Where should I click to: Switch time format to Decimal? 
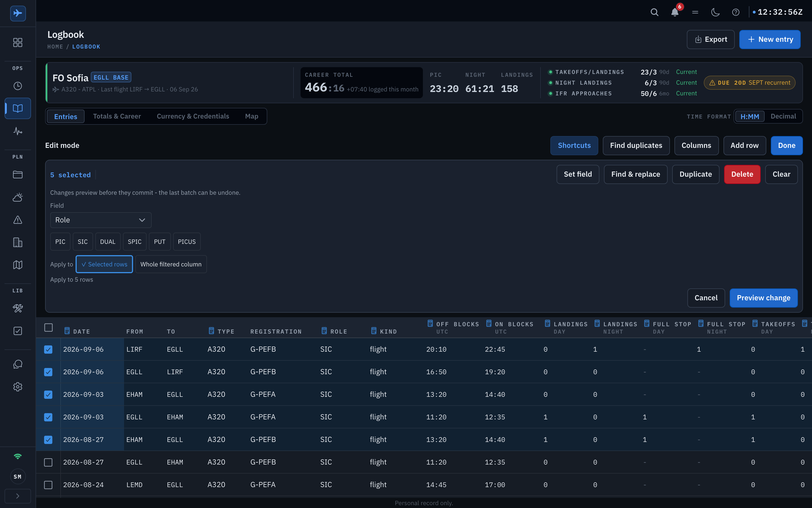[x=783, y=116]
